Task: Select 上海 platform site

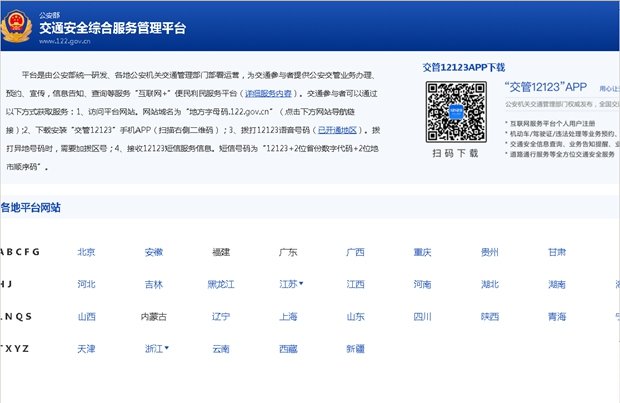Action: point(288,317)
